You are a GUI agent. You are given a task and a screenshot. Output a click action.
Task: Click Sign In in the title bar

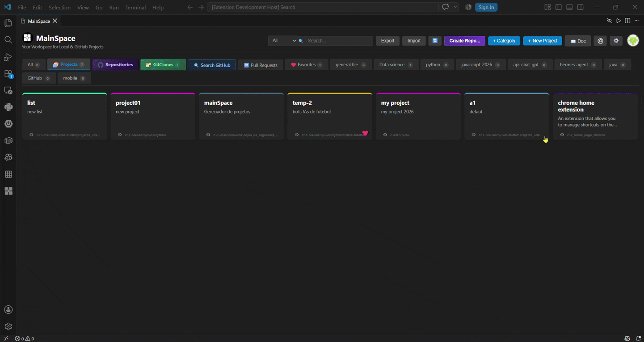pyautogui.click(x=486, y=7)
